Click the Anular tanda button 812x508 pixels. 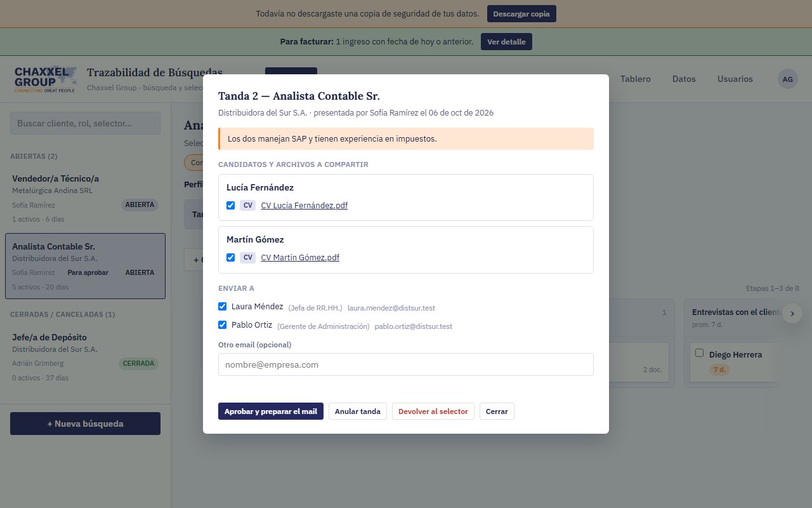click(358, 411)
